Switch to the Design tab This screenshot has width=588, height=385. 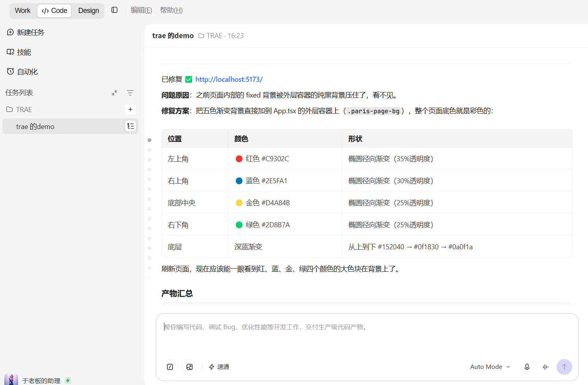point(88,11)
